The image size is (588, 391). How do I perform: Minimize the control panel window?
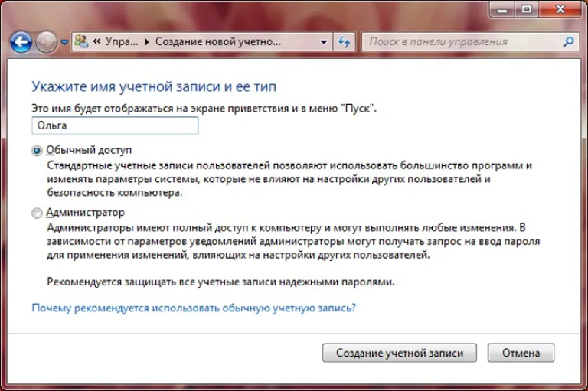coord(502,9)
